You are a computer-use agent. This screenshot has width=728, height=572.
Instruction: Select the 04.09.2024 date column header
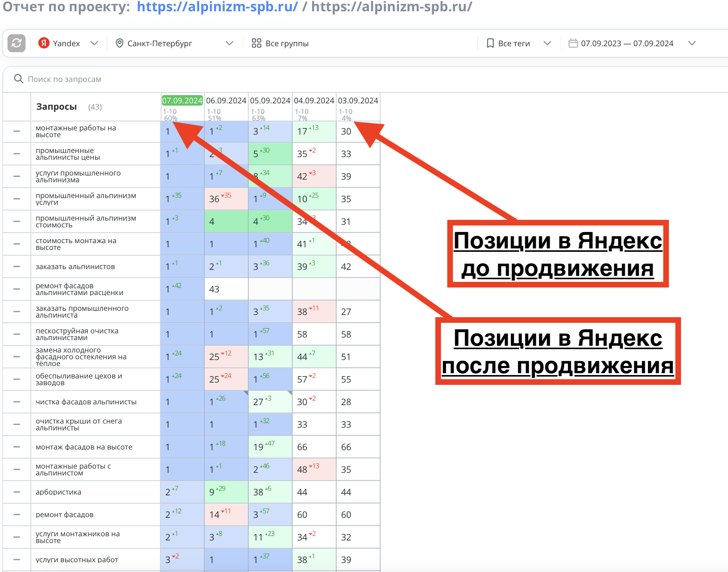point(314,100)
